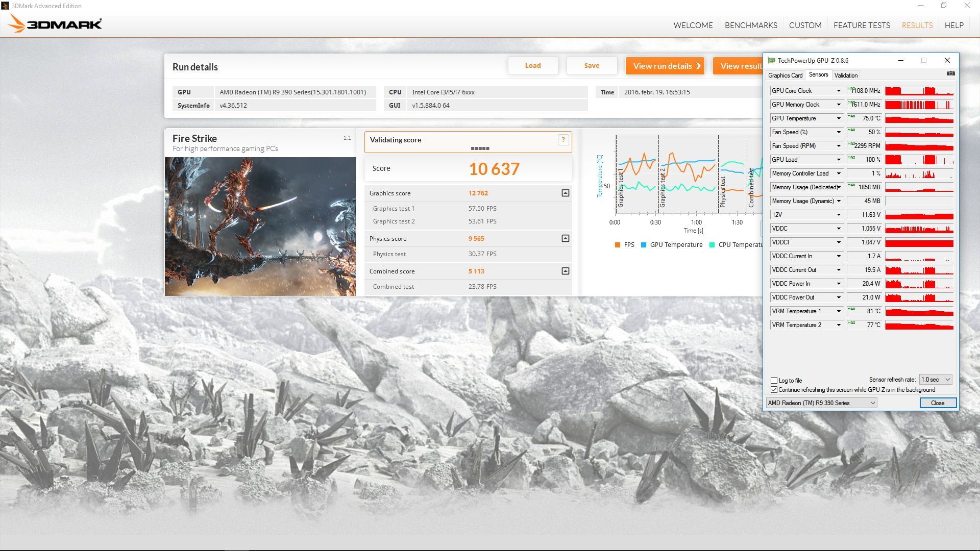Click the AMD Radeon R9 390 GPU field
The image size is (980, 551).
tap(295, 92)
